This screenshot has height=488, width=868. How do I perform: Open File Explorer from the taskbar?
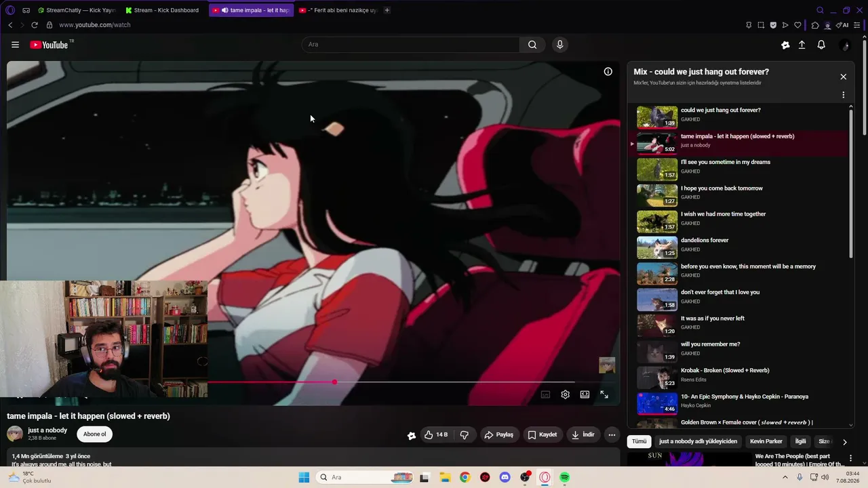[445, 477]
